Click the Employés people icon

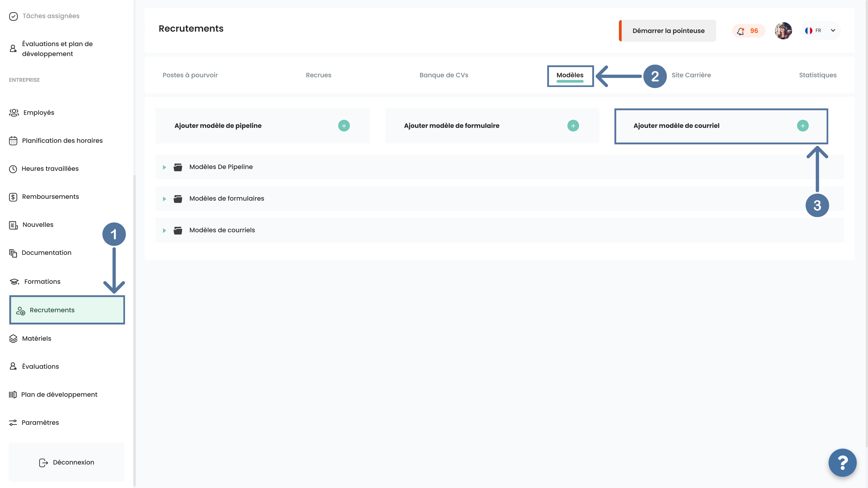[x=14, y=112]
